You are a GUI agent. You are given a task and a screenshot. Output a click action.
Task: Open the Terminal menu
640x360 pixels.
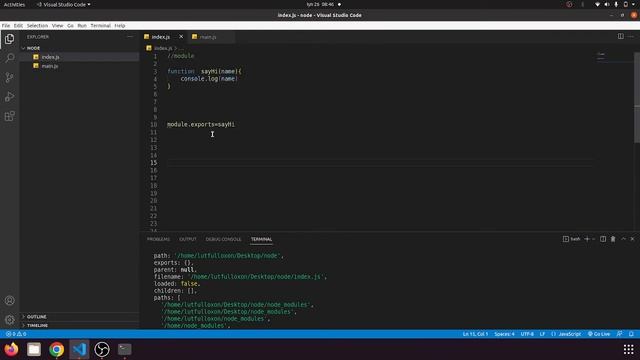coord(100,25)
